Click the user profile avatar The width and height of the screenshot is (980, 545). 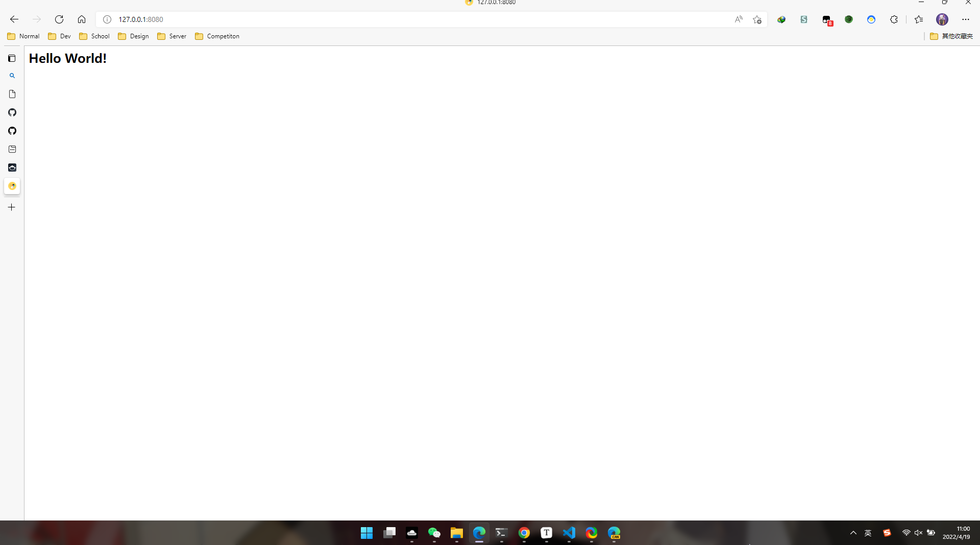[x=942, y=19]
